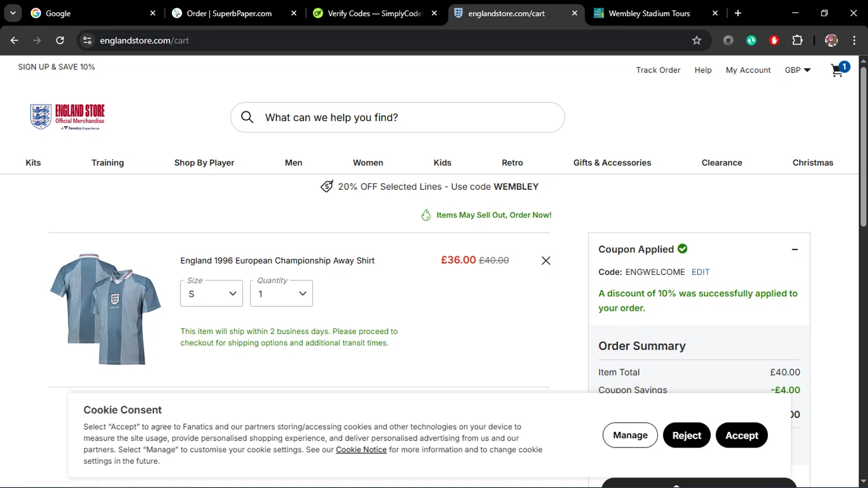Focus the site search input field
Viewport: 868px width, 488px height.
[x=398, y=118]
